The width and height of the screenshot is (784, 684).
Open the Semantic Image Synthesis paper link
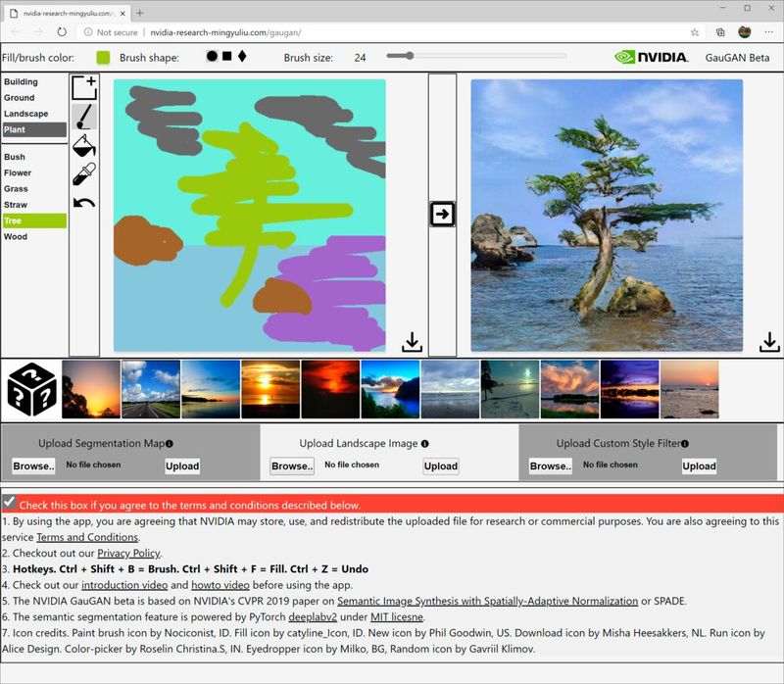click(487, 601)
